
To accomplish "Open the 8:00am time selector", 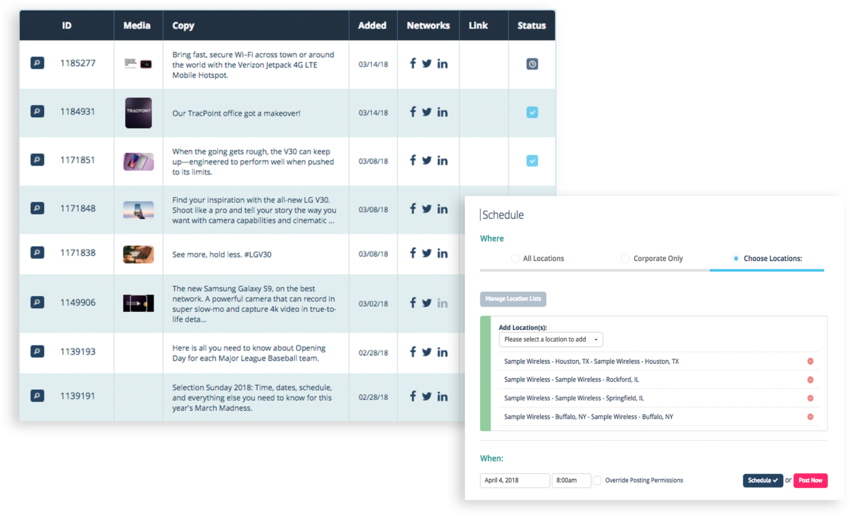I will (x=571, y=481).
